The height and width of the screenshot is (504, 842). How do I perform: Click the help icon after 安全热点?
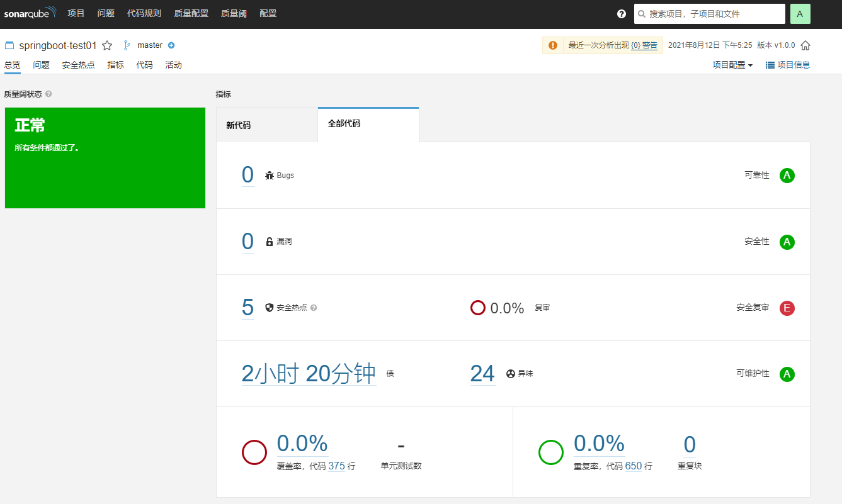pyautogui.click(x=314, y=308)
